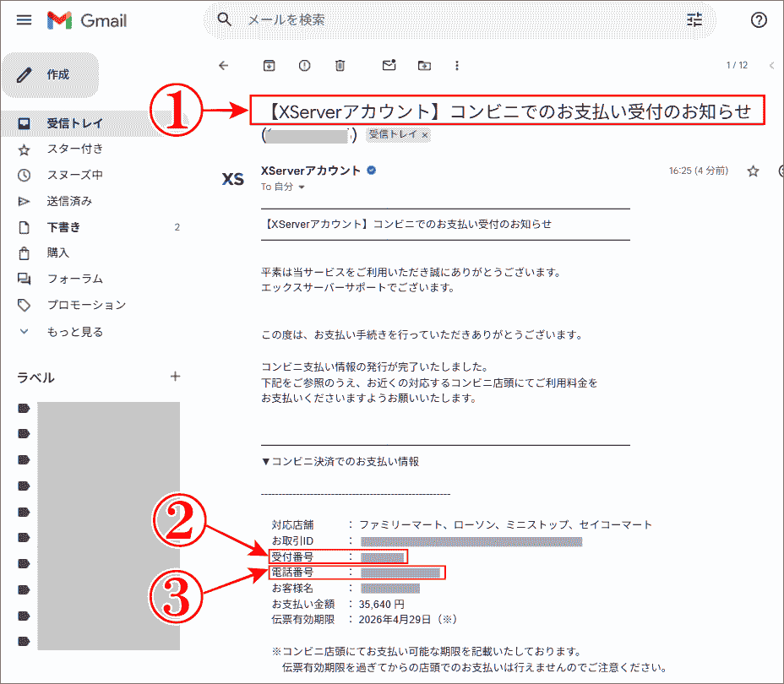Open more actions three-dot menu
This screenshot has width=784, height=684.
coord(456,66)
